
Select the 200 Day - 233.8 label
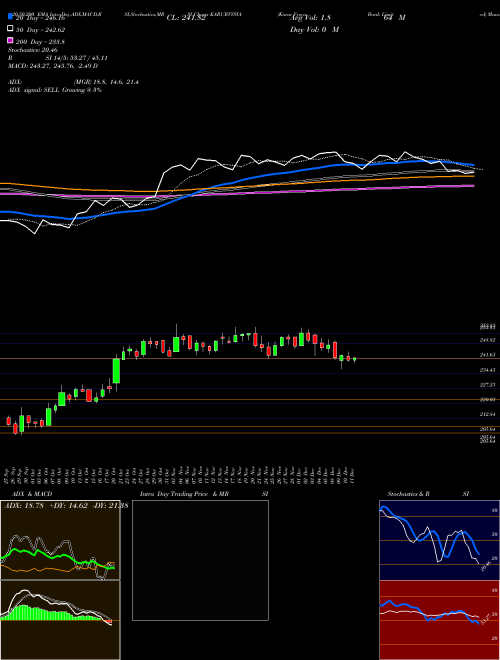(x=40, y=42)
